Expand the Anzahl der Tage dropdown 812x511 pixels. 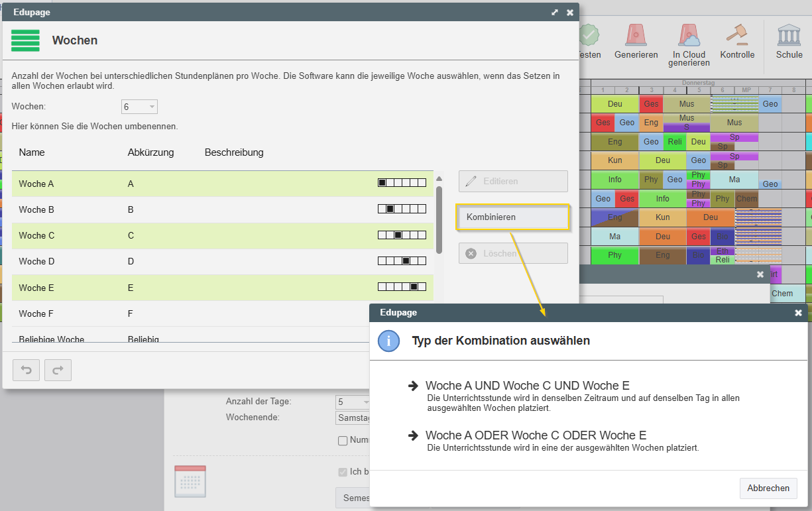click(x=353, y=402)
